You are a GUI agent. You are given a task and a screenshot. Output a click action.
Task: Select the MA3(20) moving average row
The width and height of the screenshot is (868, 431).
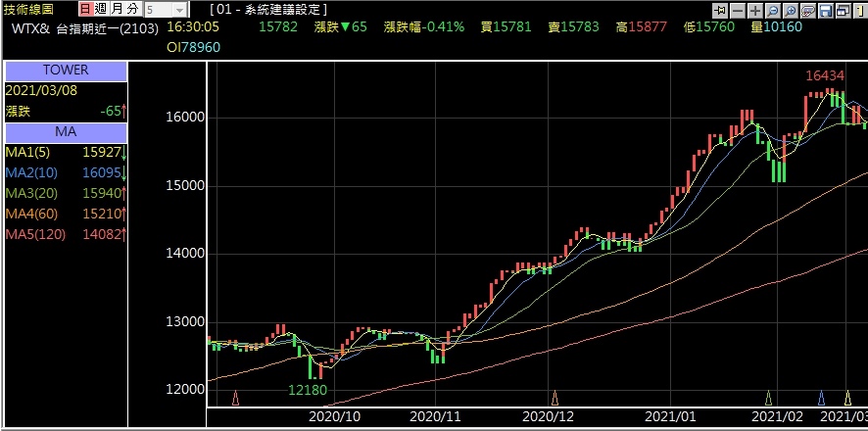[66, 193]
